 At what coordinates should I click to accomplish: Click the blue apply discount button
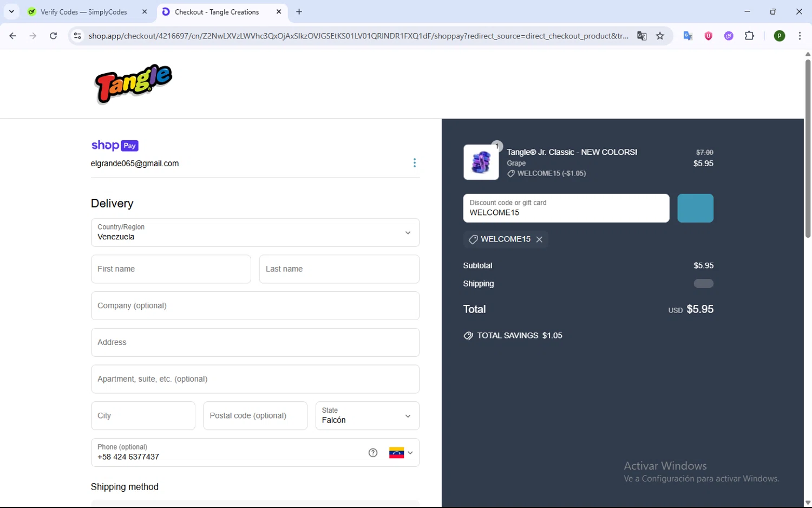(696, 208)
